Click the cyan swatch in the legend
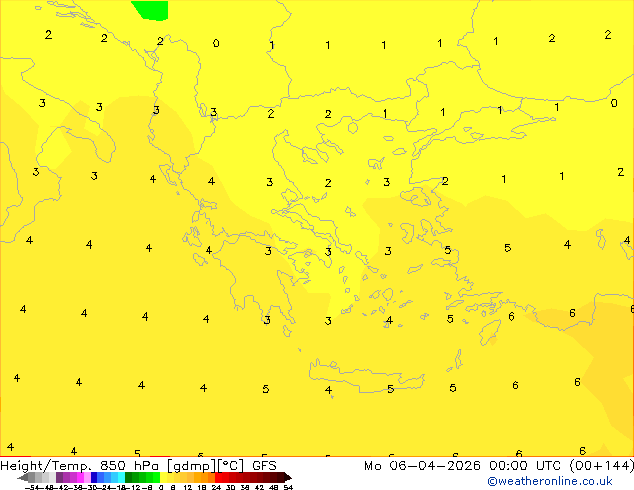The width and height of the screenshot is (634, 490). 122,478
